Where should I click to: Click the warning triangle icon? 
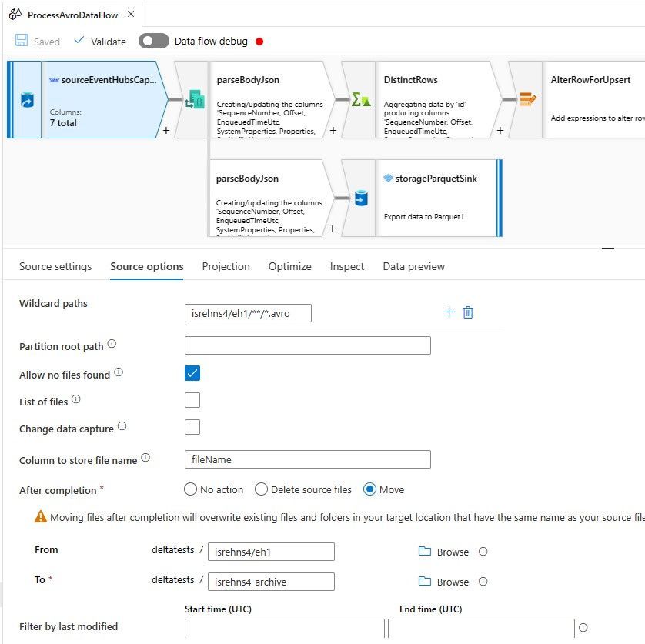click(41, 516)
